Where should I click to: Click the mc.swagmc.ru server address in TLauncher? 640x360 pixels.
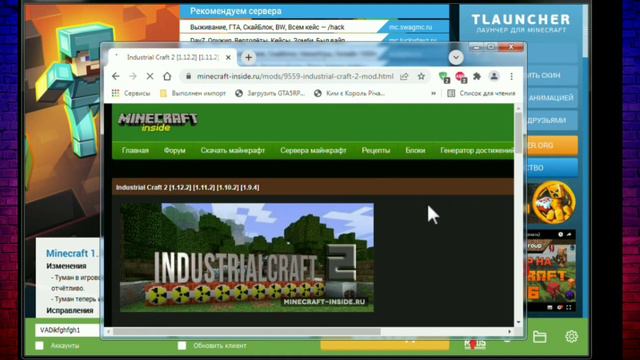pos(410,27)
